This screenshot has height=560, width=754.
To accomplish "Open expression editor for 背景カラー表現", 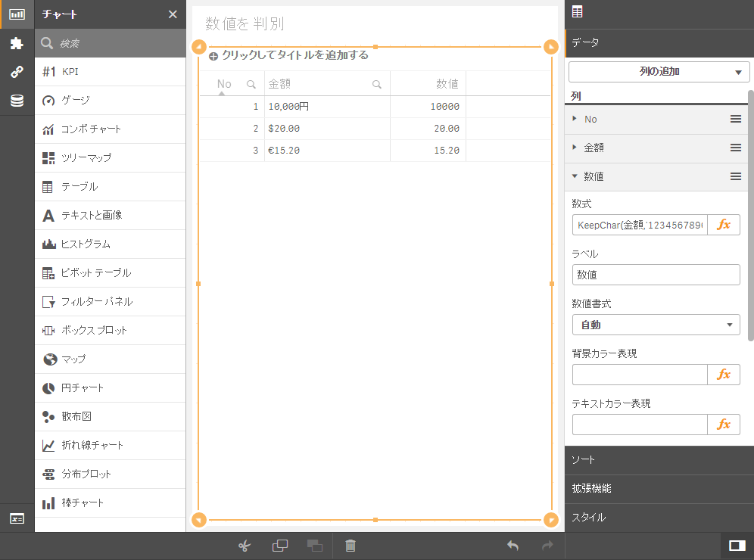I will [724, 375].
